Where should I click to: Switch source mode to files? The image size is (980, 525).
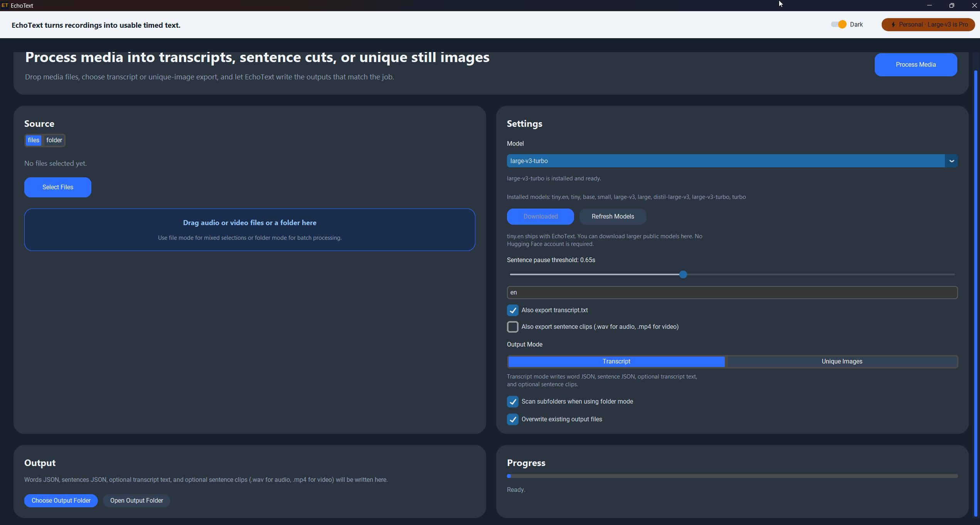[34, 140]
